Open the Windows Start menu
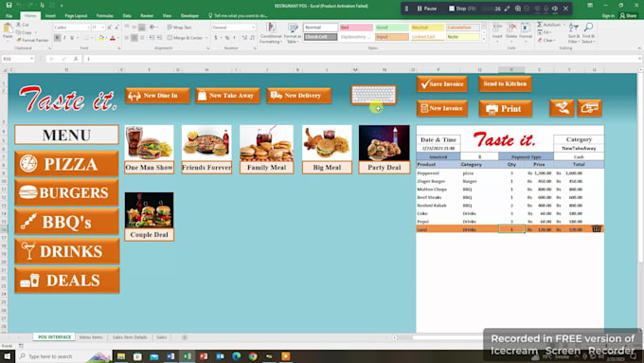644x363 pixels. click(8, 356)
